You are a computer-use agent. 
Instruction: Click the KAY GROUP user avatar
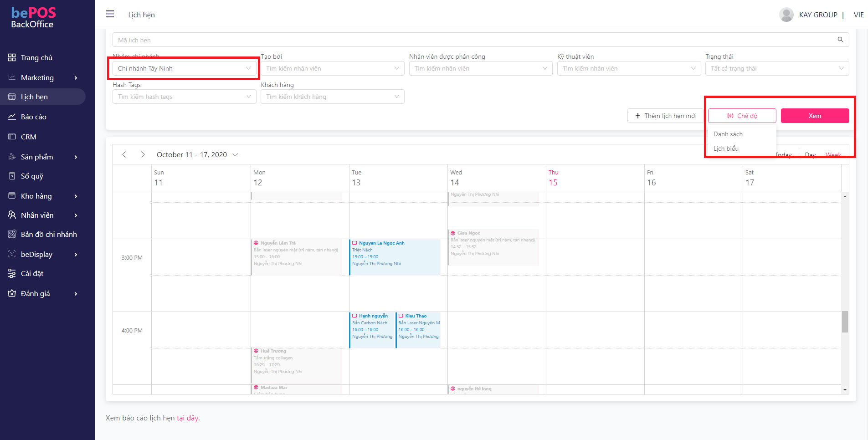[x=786, y=15]
